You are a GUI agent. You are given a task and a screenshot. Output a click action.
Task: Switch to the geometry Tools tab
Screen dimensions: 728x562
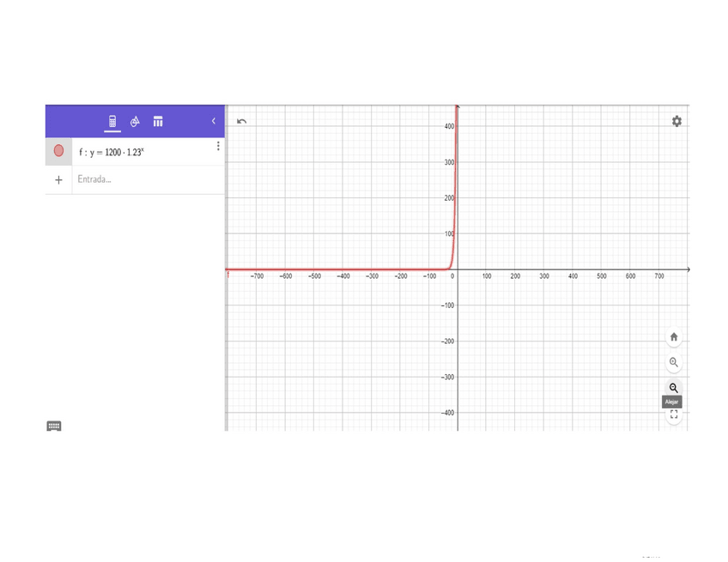[x=135, y=122]
